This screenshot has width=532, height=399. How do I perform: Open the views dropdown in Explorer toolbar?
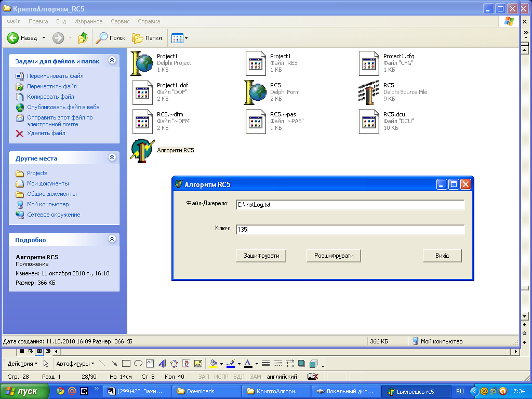(x=186, y=38)
